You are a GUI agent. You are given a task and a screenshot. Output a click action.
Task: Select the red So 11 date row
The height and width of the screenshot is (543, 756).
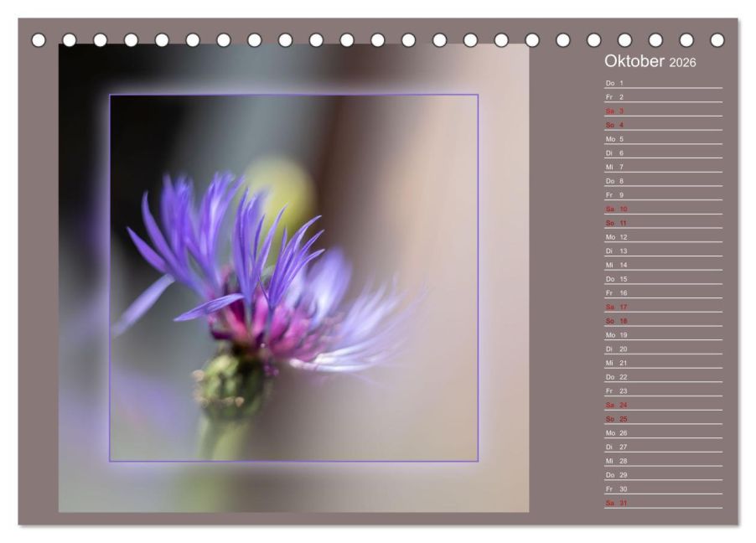coord(662,223)
